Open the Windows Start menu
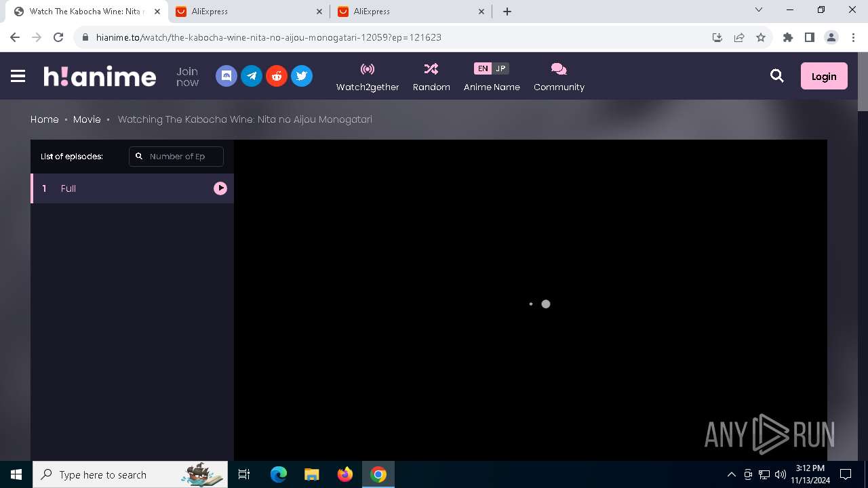Image resolution: width=868 pixels, height=488 pixels. [16, 474]
